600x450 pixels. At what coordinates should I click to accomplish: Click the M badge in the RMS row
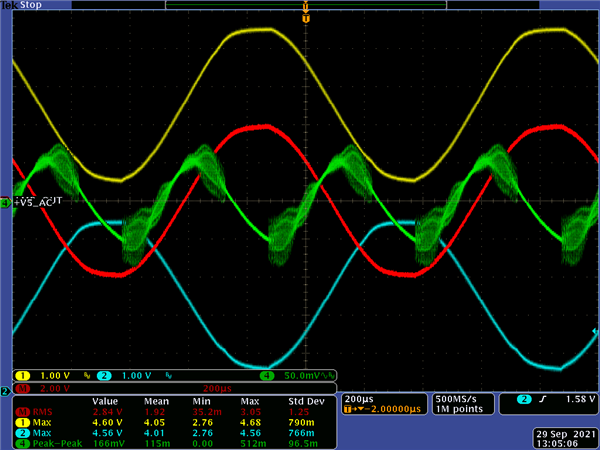click(x=23, y=412)
